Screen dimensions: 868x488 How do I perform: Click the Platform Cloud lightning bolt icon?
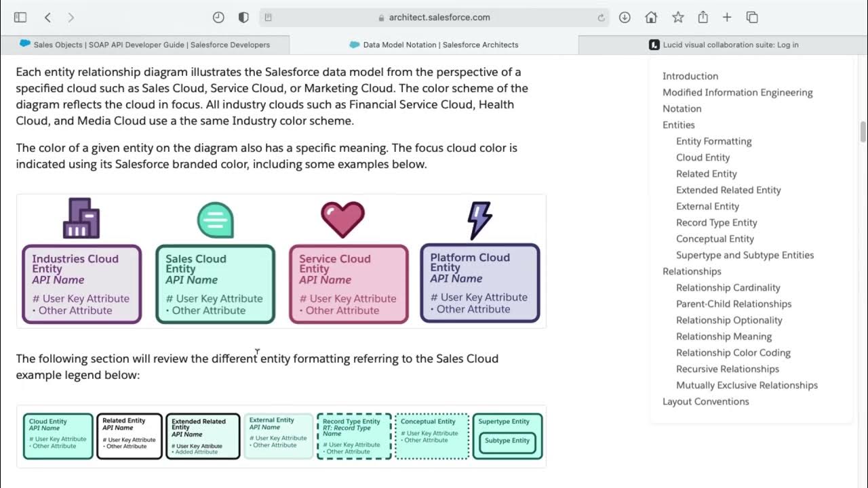pyautogui.click(x=479, y=220)
